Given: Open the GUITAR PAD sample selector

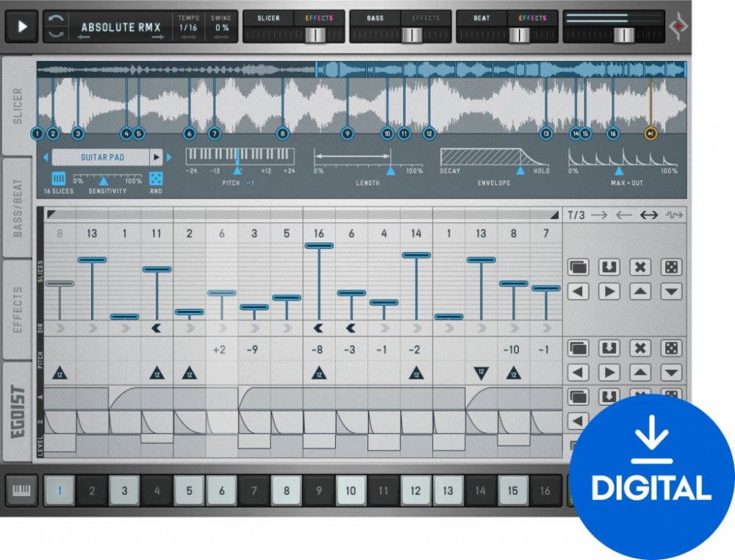Looking at the screenshot, I should click(x=101, y=157).
